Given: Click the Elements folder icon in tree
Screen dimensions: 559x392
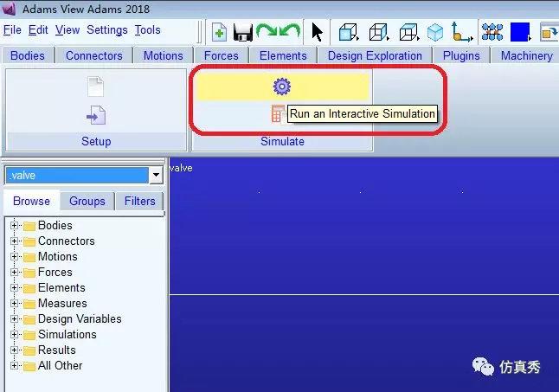Looking at the screenshot, I should 29,288.
